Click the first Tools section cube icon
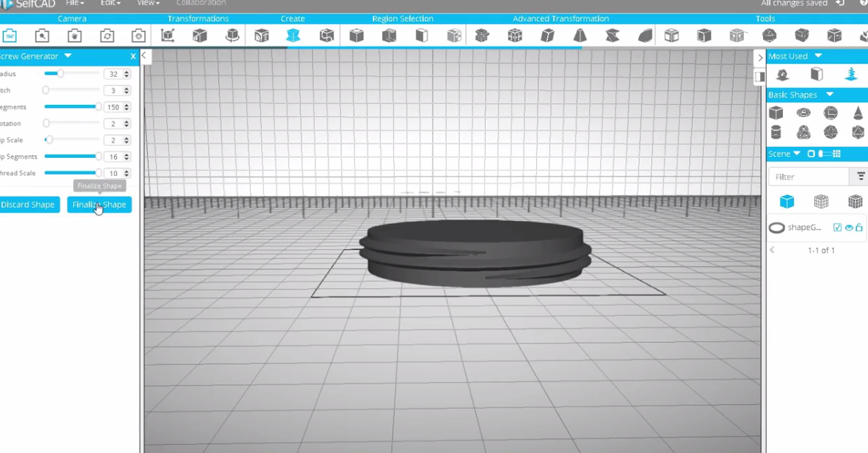 (x=671, y=36)
